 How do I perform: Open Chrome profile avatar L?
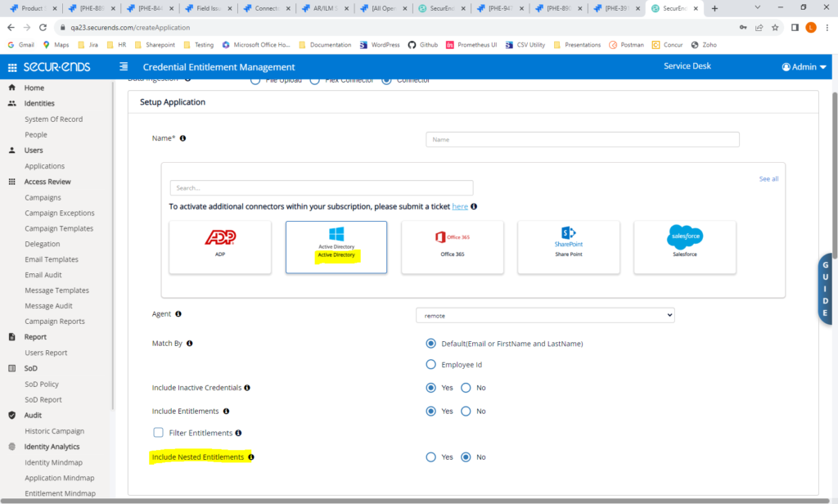click(x=811, y=27)
